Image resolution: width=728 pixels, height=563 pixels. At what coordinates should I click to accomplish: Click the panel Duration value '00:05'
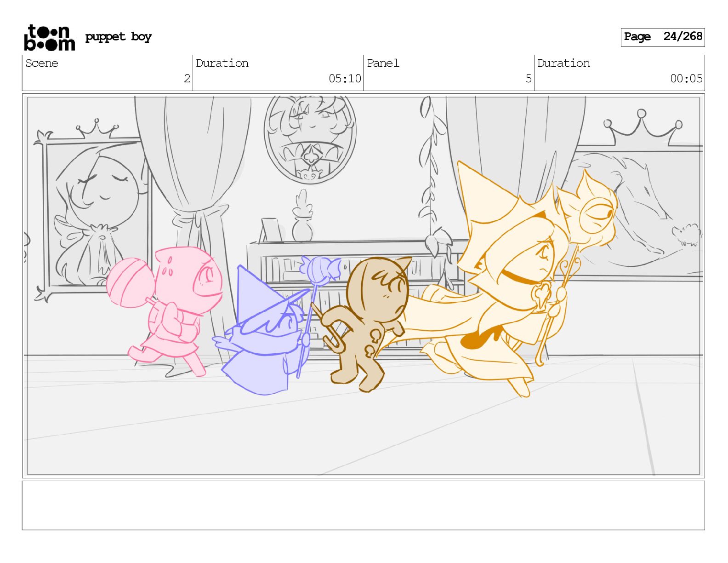(686, 79)
